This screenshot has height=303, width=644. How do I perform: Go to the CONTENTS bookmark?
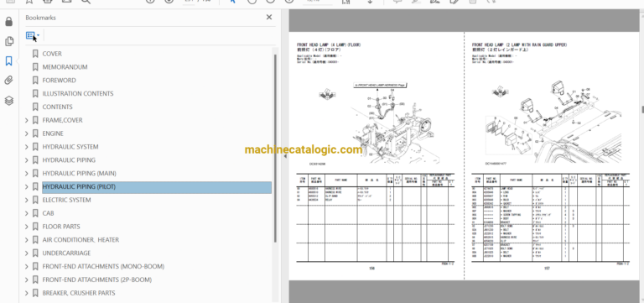coord(57,107)
